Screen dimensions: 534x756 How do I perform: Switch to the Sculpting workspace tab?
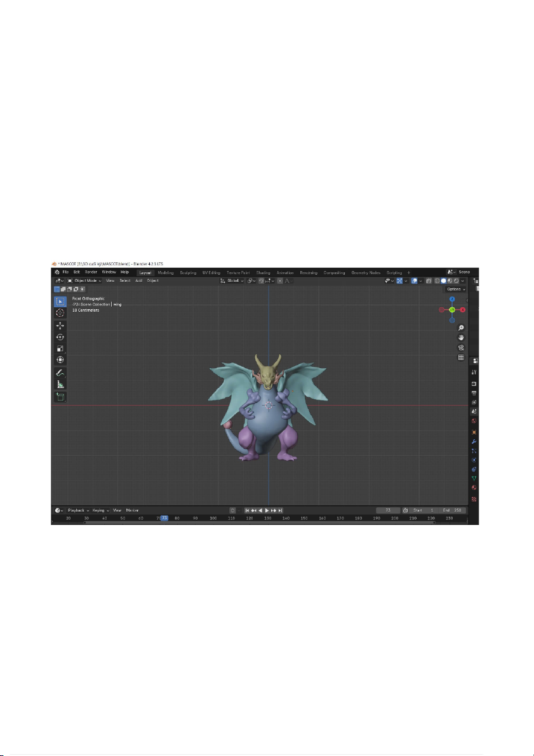(x=188, y=273)
